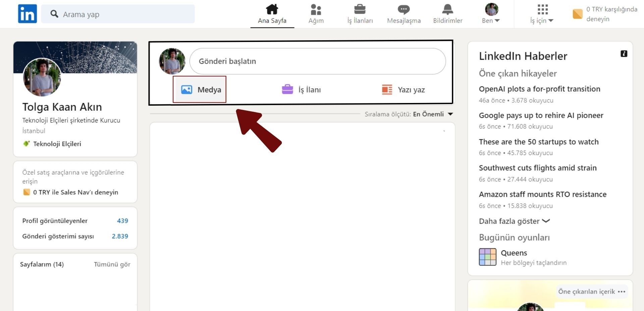This screenshot has height=311, width=644.
Task: Click the LinkedIn Haberler info icon
Action: point(624,54)
